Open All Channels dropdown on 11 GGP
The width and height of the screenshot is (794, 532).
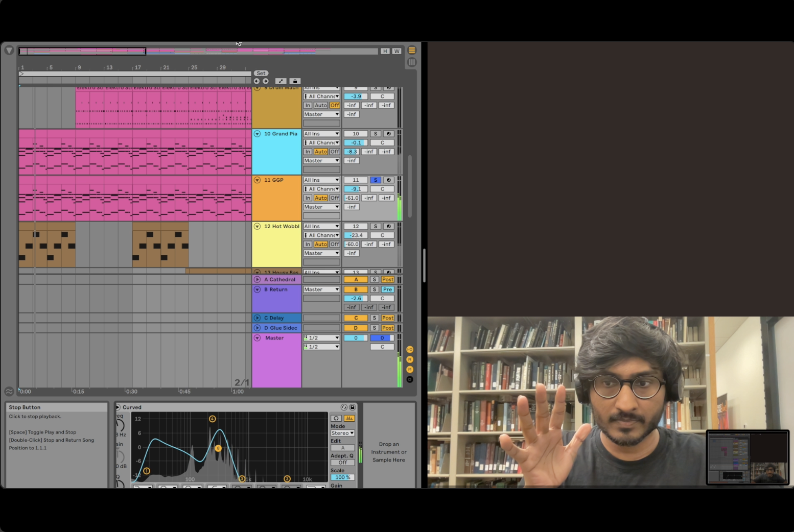tap(321, 189)
